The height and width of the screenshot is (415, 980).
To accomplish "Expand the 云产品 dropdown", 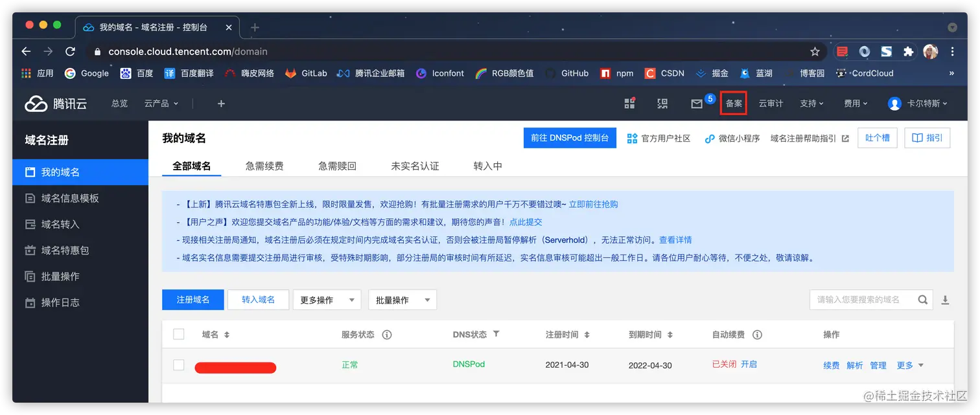I will 161,104.
